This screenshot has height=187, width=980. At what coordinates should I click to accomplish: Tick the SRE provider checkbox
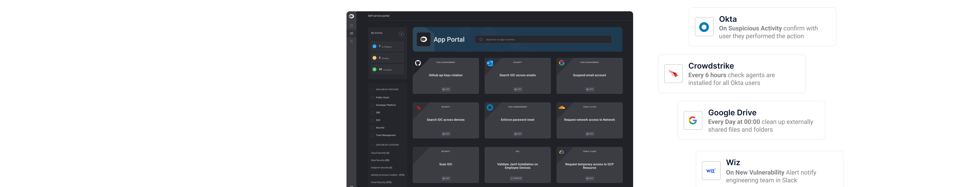pyautogui.click(x=372, y=113)
